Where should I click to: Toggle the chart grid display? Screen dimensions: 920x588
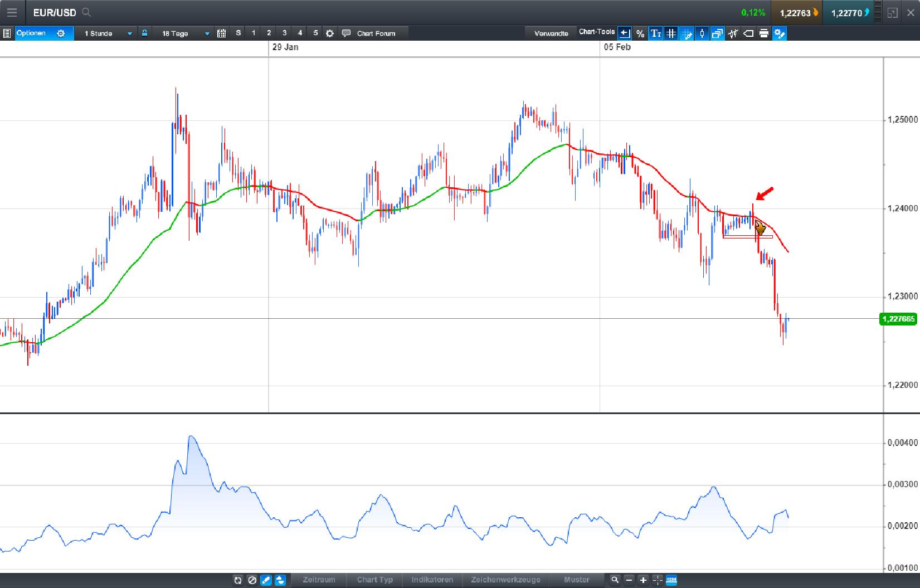tap(670, 33)
